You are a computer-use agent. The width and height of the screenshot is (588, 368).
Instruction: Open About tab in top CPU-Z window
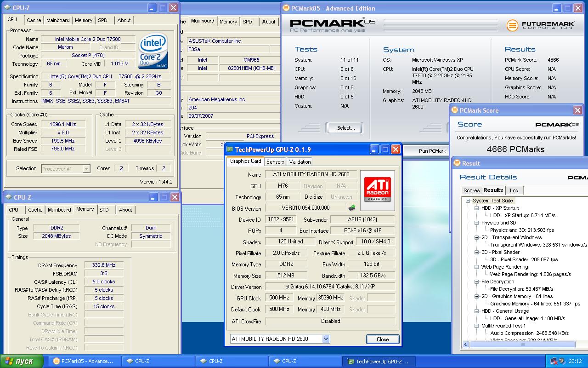tap(124, 20)
